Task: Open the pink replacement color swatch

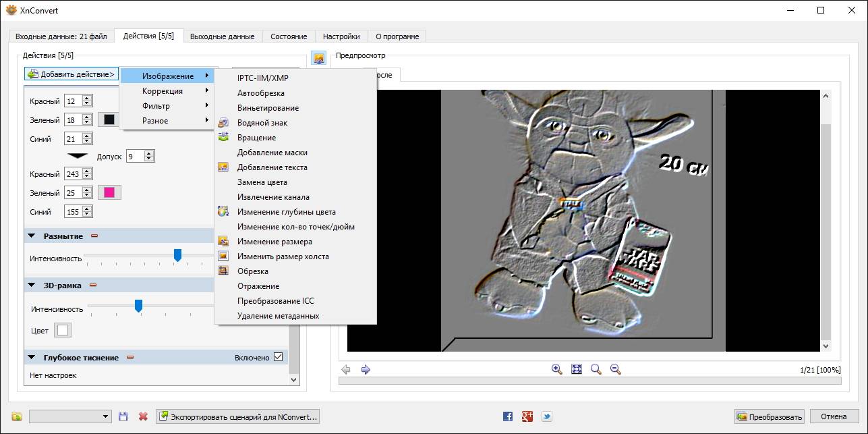Action: coord(109,192)
